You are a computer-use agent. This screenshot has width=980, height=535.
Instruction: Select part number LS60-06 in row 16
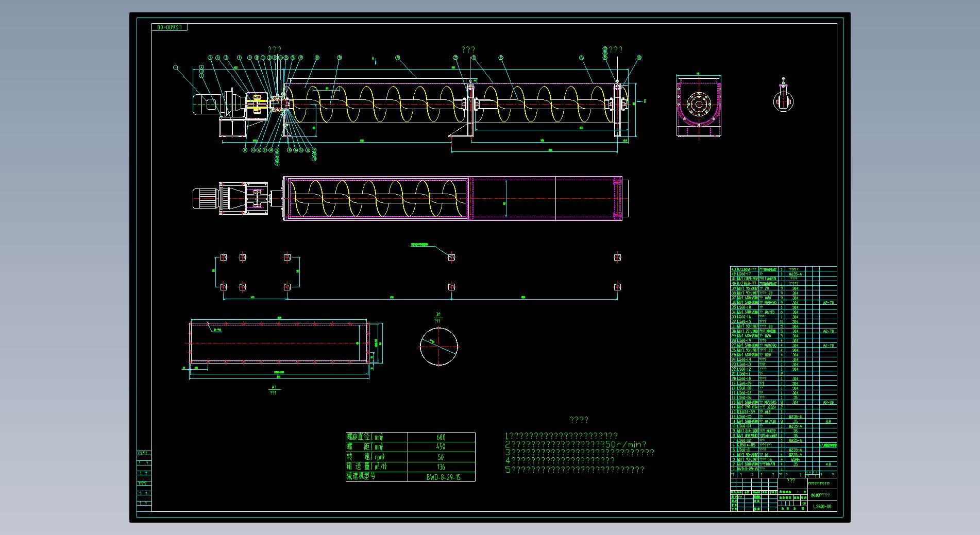[745, 398]
